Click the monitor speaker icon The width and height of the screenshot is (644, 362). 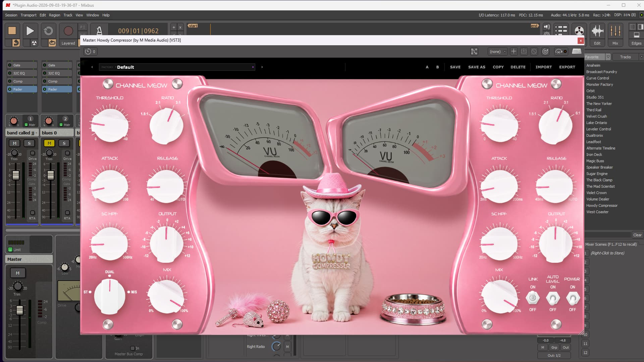pyautogui.click(x=547, y=27)
